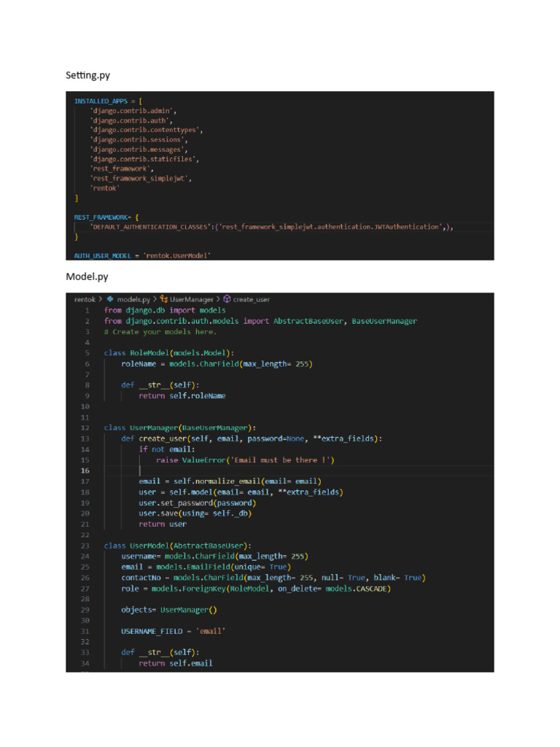Click the 'django.contrib.auth' entry
The width and height of the screenshot is (560, 747).
[x=130, y=121]
